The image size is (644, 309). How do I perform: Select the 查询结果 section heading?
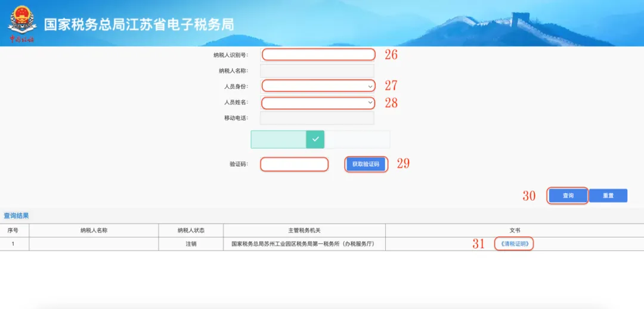click(16, 216)
